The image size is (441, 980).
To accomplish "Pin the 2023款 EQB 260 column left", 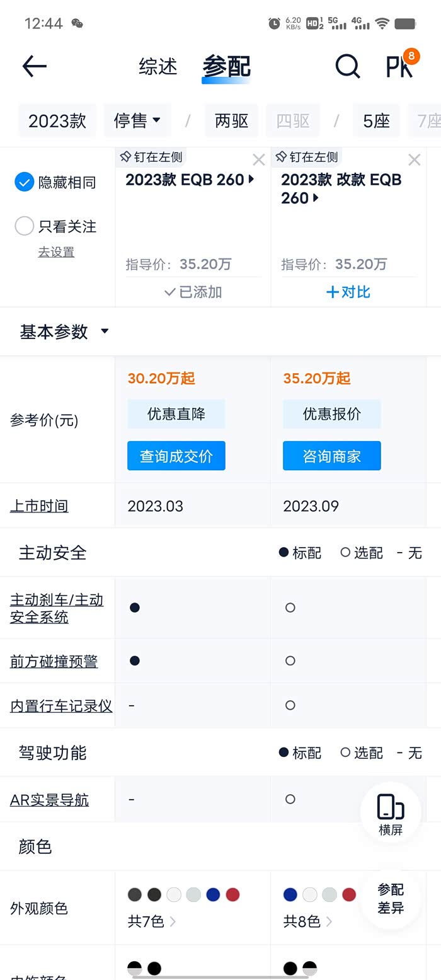I will coord(151,157).
